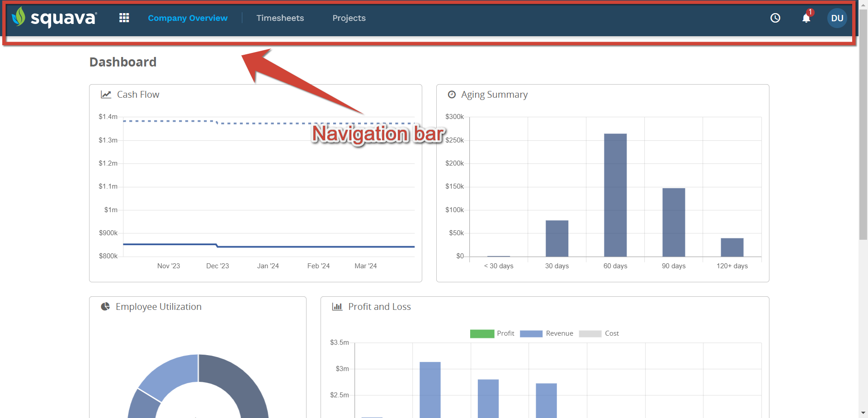The width and height of the screenshot is (868, 418).
Task: Click the 60 days aging bar
Action: 615,195
